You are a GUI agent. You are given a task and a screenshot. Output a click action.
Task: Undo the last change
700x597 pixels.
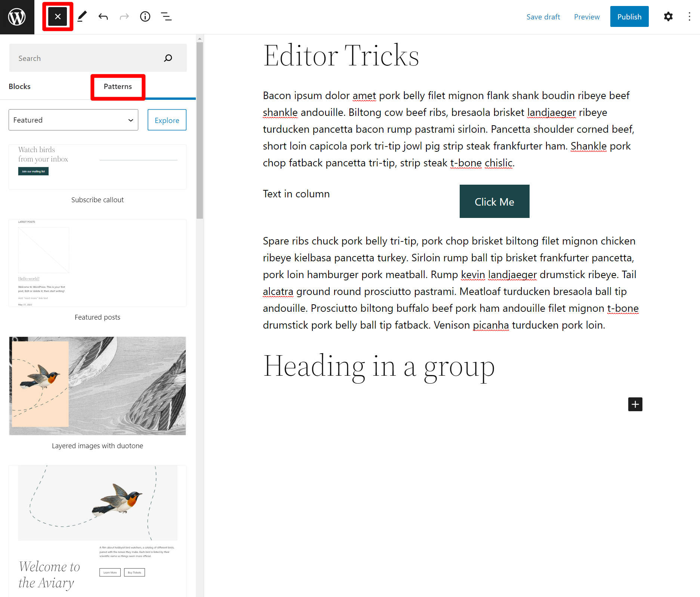(x=103, y=16)
